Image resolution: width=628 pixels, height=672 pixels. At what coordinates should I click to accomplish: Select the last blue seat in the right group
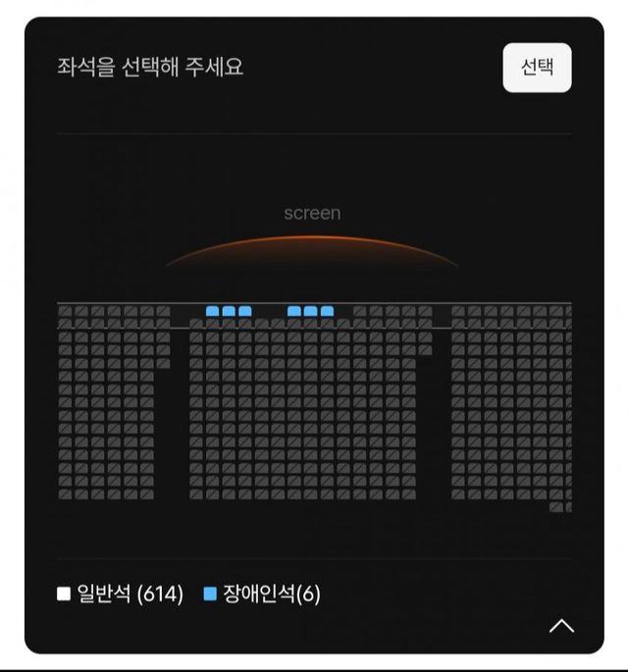[327, 311]
